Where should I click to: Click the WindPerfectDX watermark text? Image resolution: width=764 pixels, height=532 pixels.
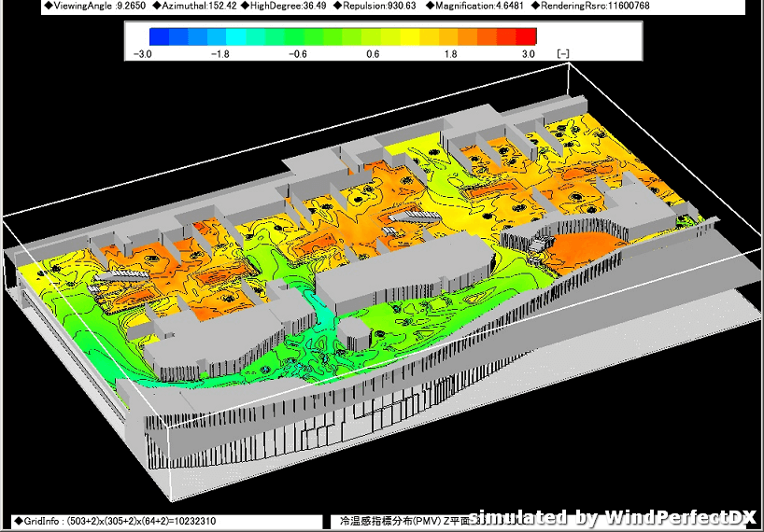[x=612, y=517]
